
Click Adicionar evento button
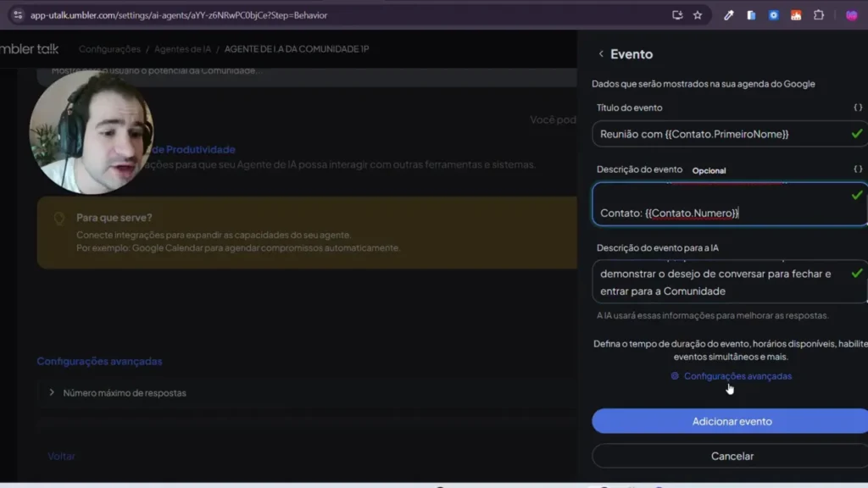point(731,421)
